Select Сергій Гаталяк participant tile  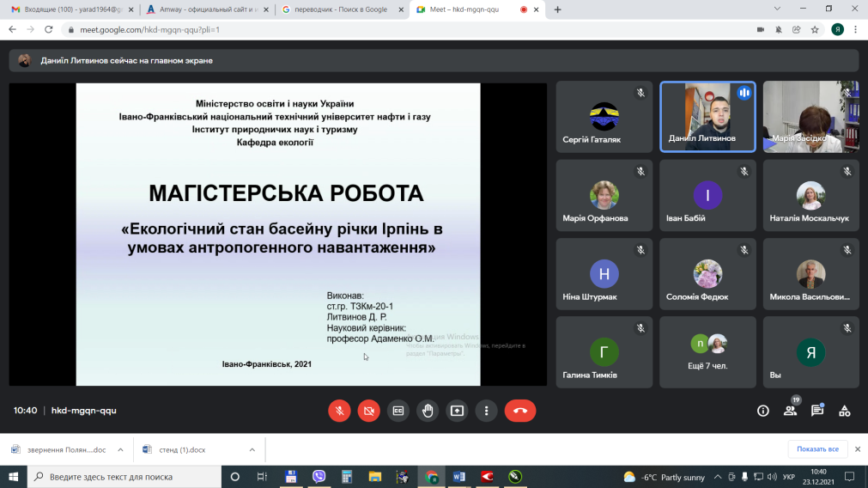604,117
